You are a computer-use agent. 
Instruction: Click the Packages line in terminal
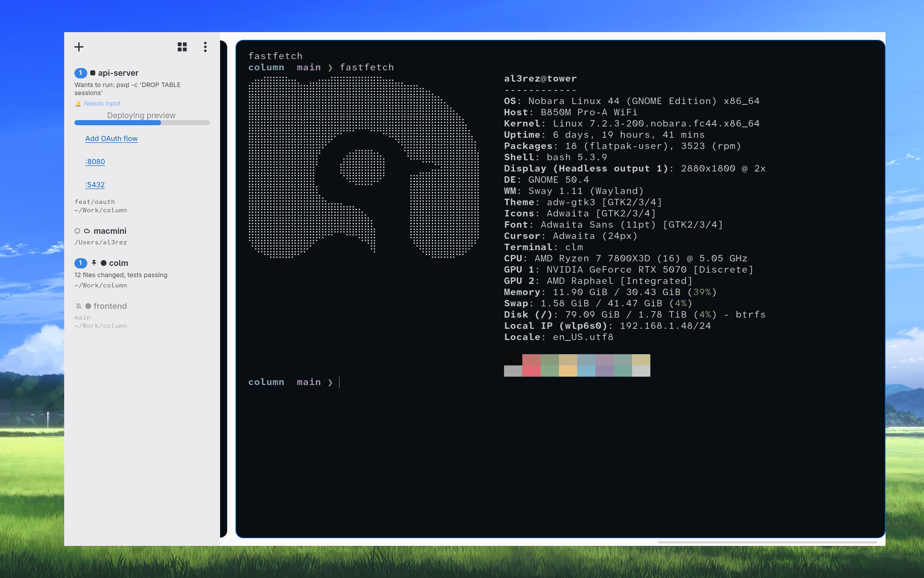coord(623,146)
